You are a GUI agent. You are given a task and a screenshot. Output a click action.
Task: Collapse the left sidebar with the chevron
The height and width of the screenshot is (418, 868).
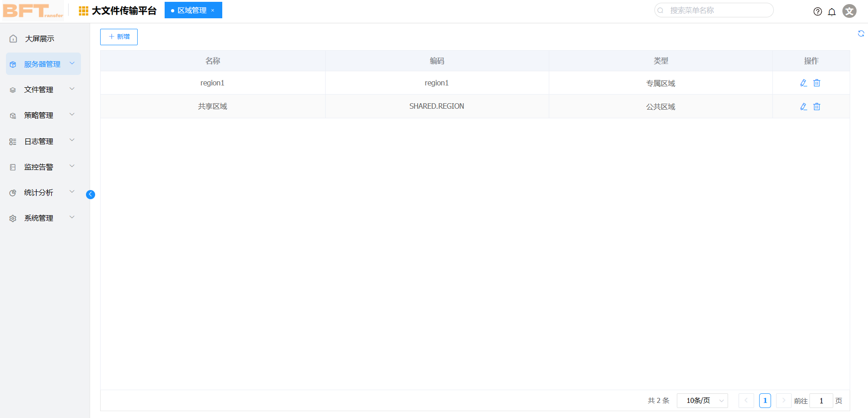click(x=90, y=194)
